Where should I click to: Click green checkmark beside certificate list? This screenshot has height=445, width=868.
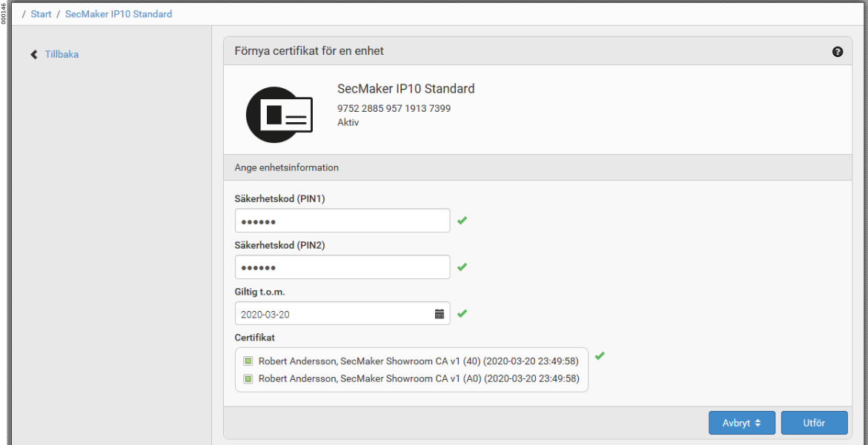click(x=600, y=356)
